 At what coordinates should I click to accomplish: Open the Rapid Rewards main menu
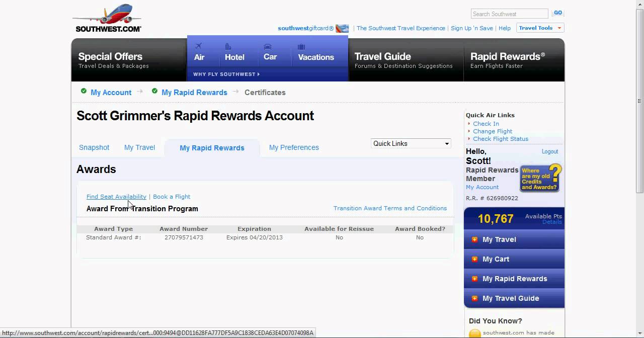coord(514,60)
